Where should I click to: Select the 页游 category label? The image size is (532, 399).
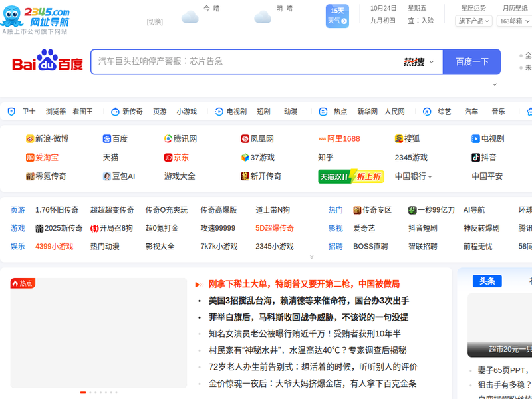click(x=17, y=210)
